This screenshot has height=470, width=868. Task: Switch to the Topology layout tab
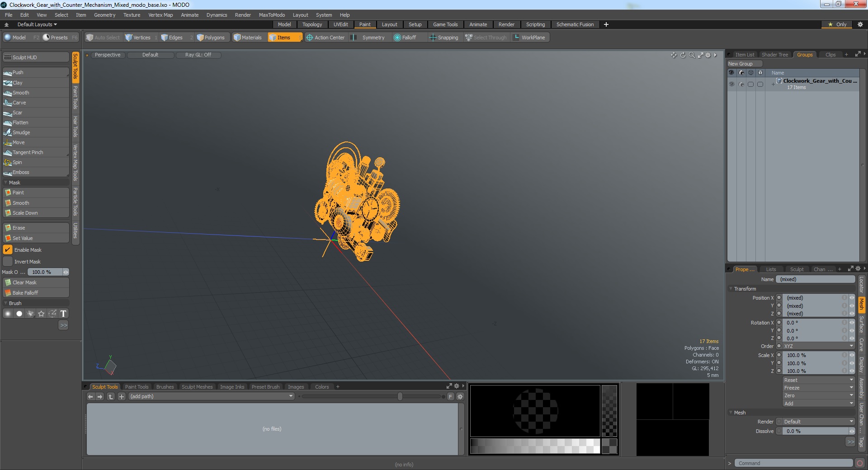coord(312,24)
